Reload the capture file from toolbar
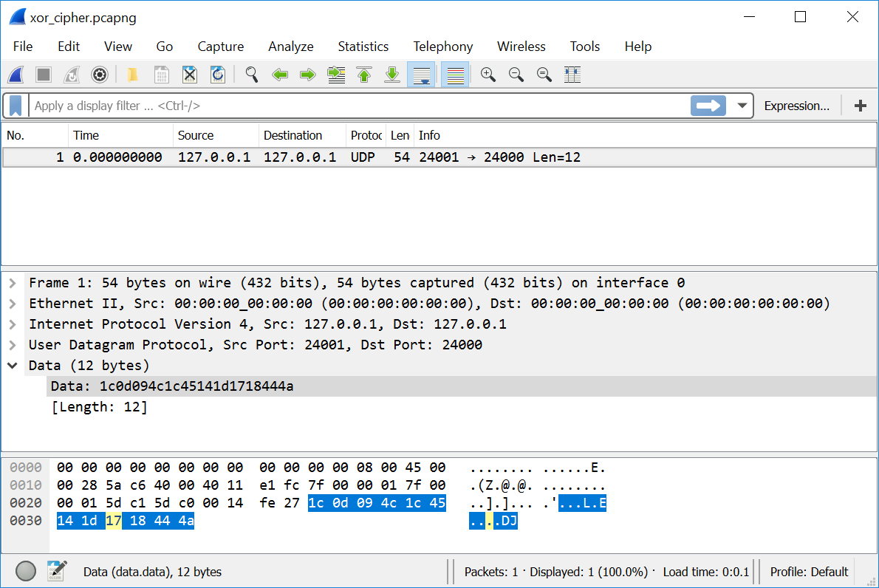 218,75
